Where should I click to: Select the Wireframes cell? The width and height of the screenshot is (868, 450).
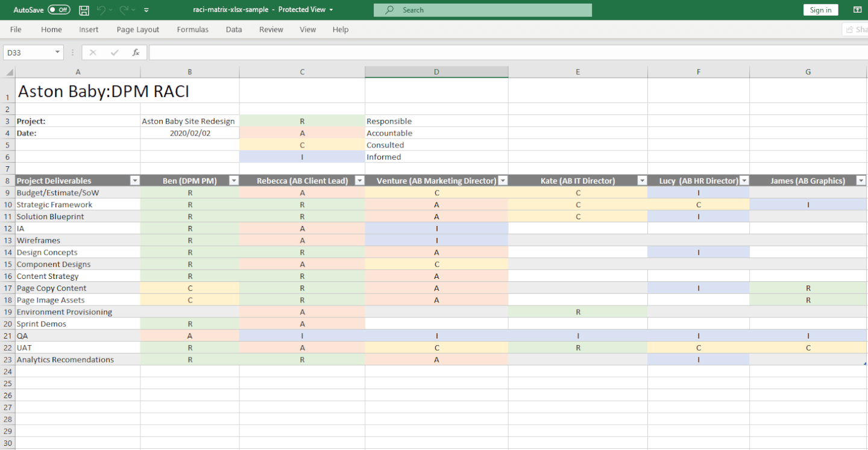(78, 240)
